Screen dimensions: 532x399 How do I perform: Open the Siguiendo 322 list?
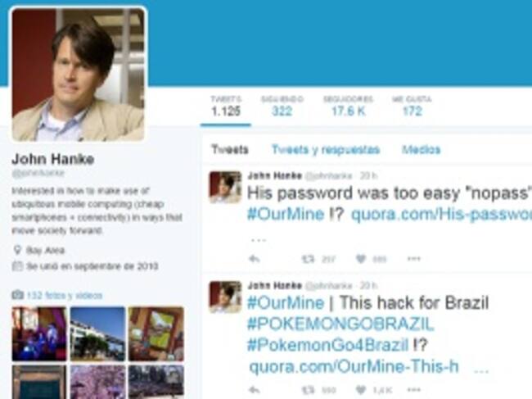282,107
